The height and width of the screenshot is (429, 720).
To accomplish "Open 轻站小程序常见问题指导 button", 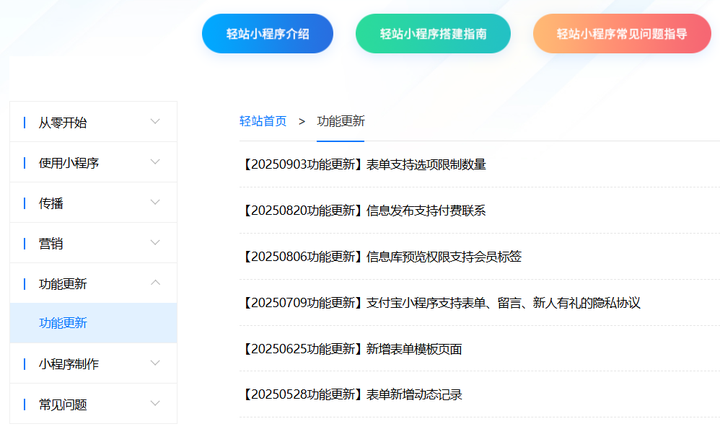I will click(621, 34).
